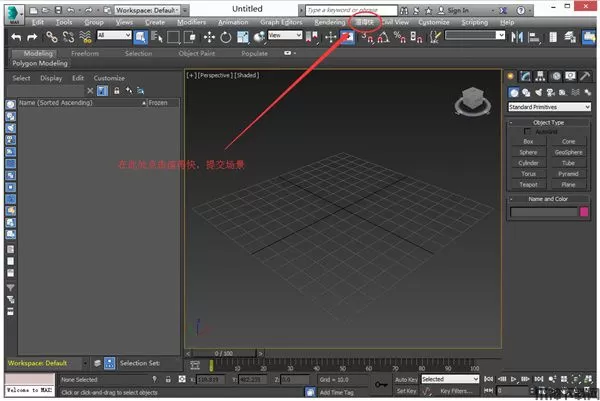The height and width of the screenshot is (401, 600).
Task: Select the Lights category icon
Action: pos(541,92)
